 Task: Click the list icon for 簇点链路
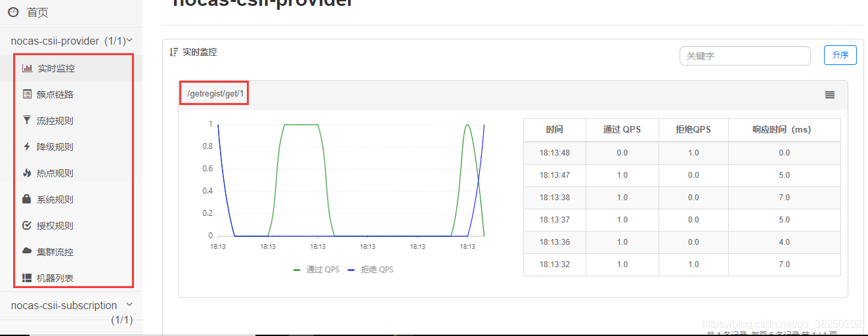(27, 94)
